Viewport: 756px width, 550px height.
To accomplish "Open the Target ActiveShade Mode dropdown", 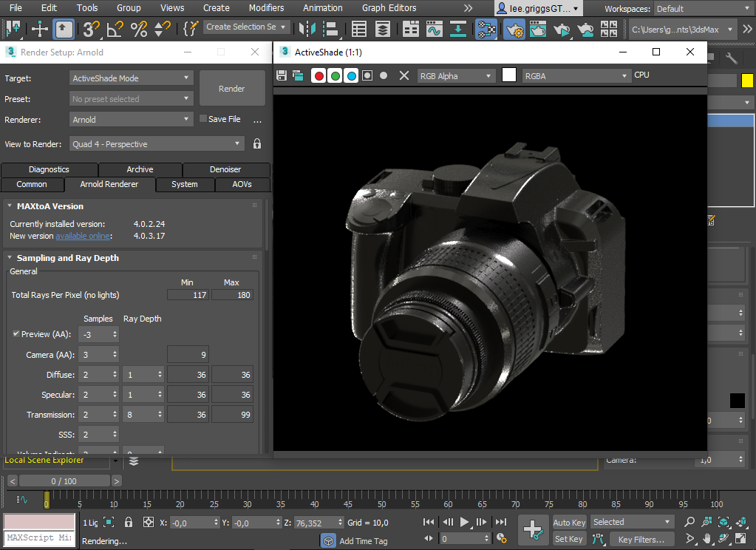I will pos(132,78).
